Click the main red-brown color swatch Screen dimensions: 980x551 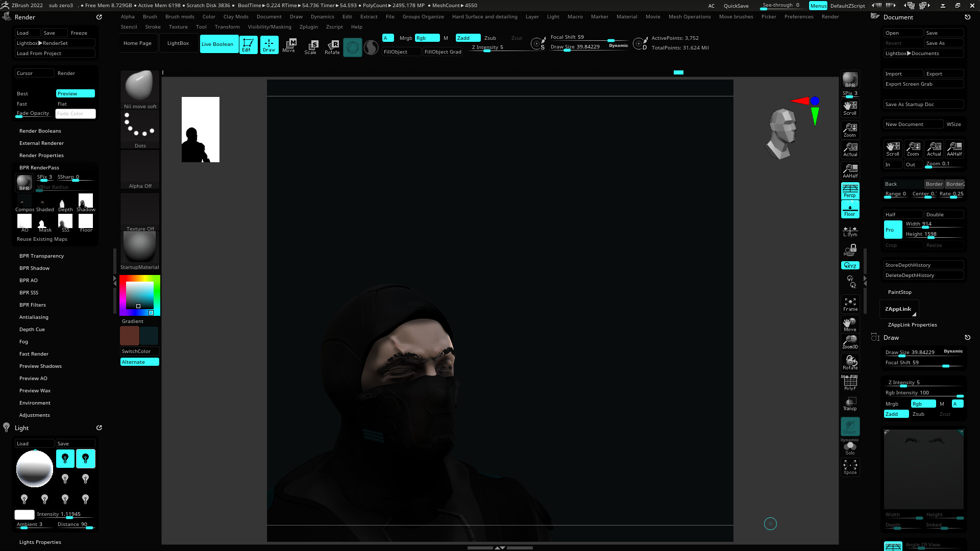129,336
